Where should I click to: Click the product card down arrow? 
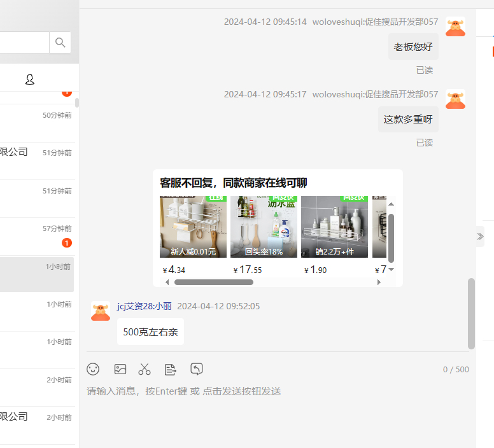pyautogui.click(x=392, y=269)
